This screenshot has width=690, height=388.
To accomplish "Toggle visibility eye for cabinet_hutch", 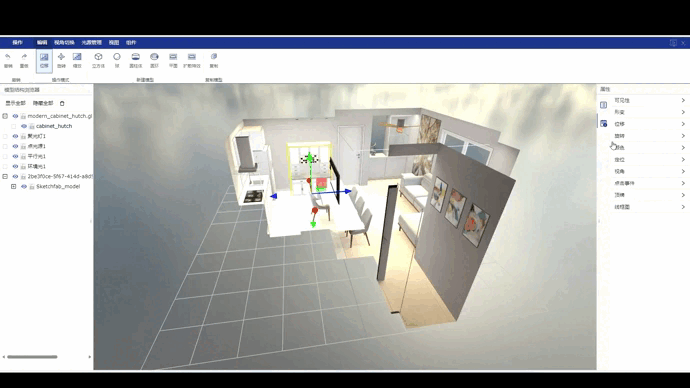I will [24, 126].
